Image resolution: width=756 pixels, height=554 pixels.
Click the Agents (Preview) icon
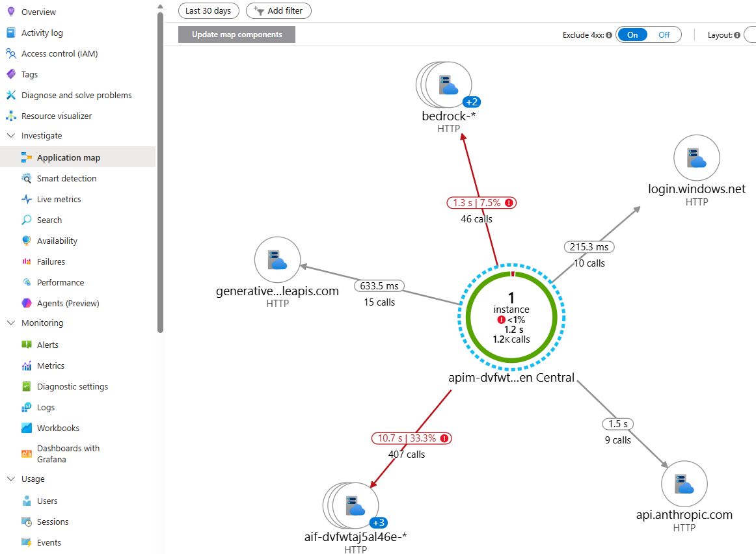pyautogui.click(x=27, y=303)
